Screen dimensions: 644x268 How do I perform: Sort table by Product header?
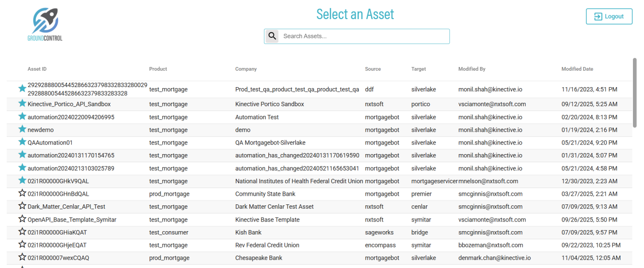coord(158,69)
